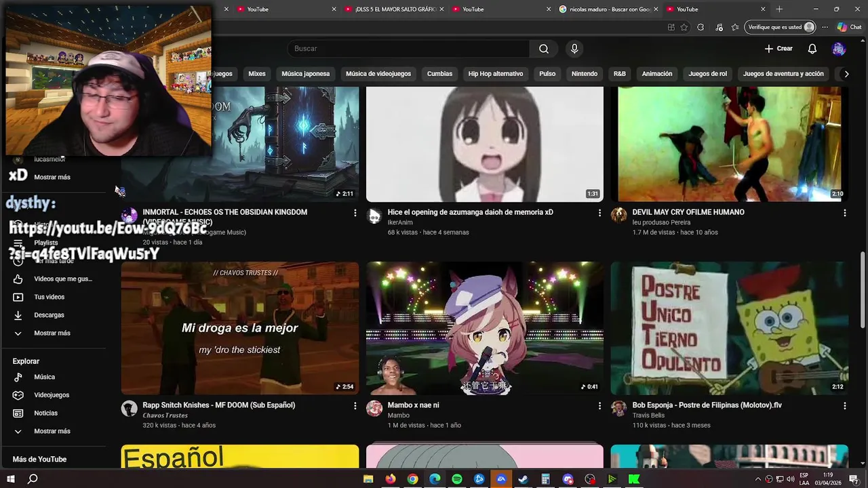Open azumanga daioh opening thumbnail
868x488 pixels.
[485, 144]
